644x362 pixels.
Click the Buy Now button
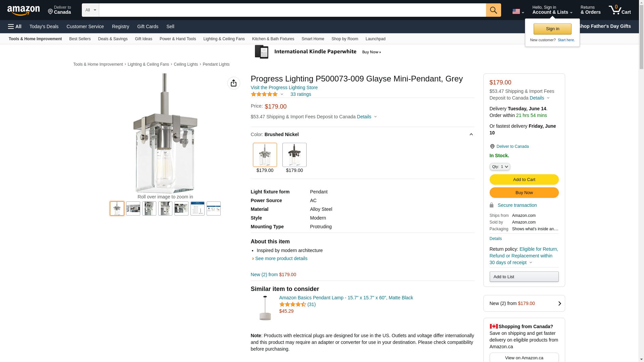point(524,193)
